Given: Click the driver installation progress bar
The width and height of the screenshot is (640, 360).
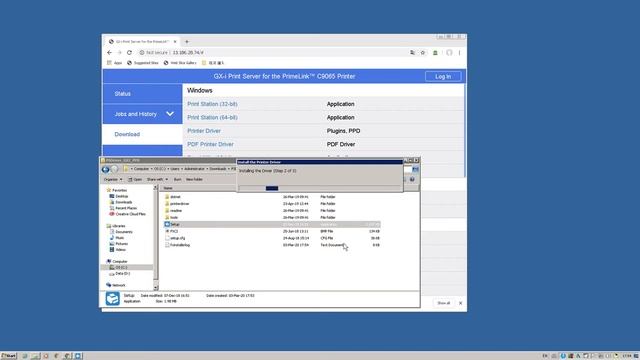Looking at the screenshot, I should (319, 188).
